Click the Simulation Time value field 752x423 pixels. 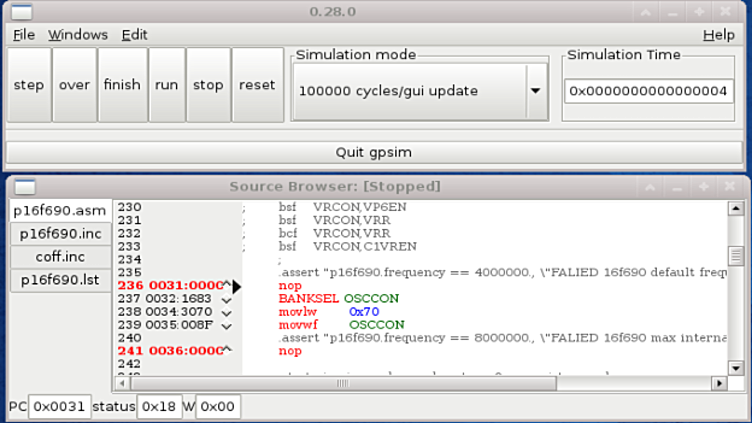649,91
